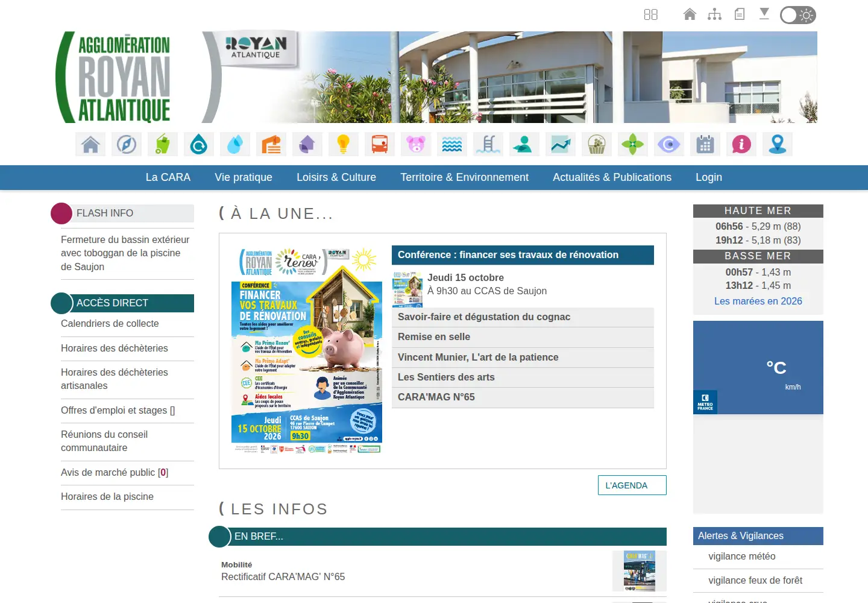Image resolution: width=868 pixels, height=603 pixels.
Task: Open Horaires de la piscine link
Action: 107,497
